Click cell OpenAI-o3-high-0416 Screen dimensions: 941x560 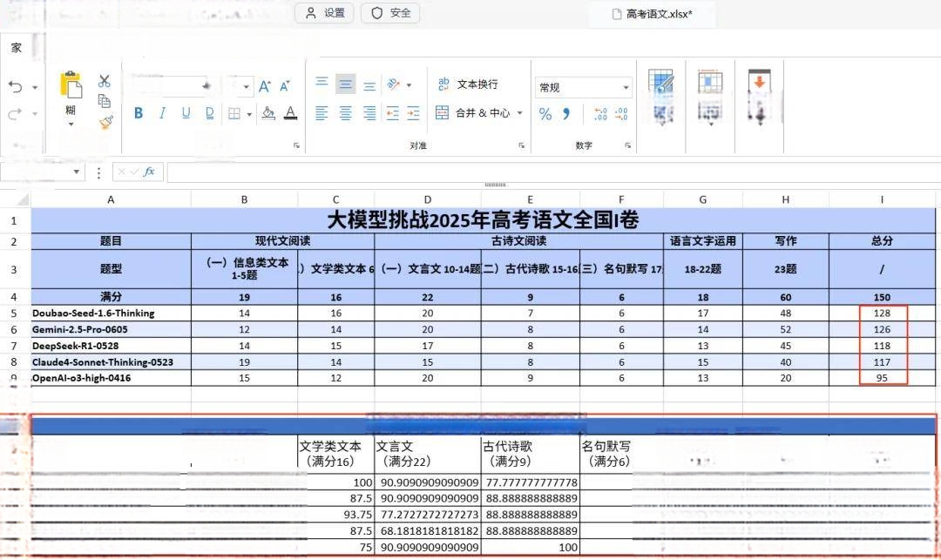(111, 378)
